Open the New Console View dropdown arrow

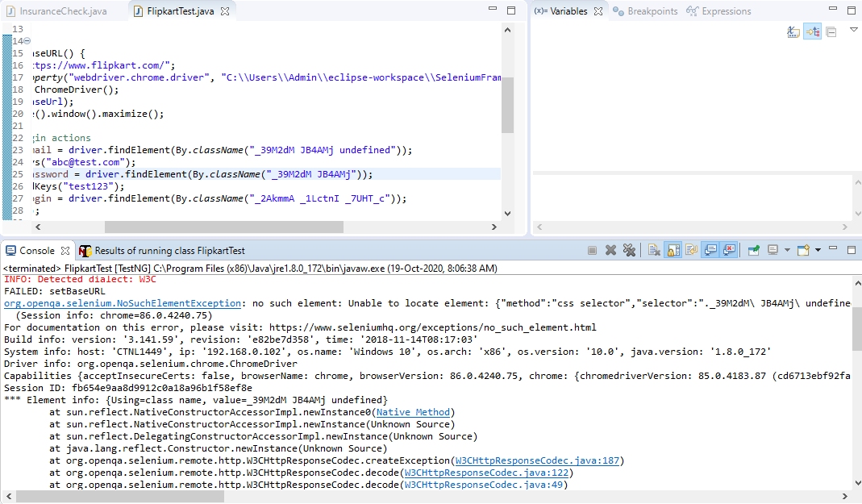pos(816,250)
